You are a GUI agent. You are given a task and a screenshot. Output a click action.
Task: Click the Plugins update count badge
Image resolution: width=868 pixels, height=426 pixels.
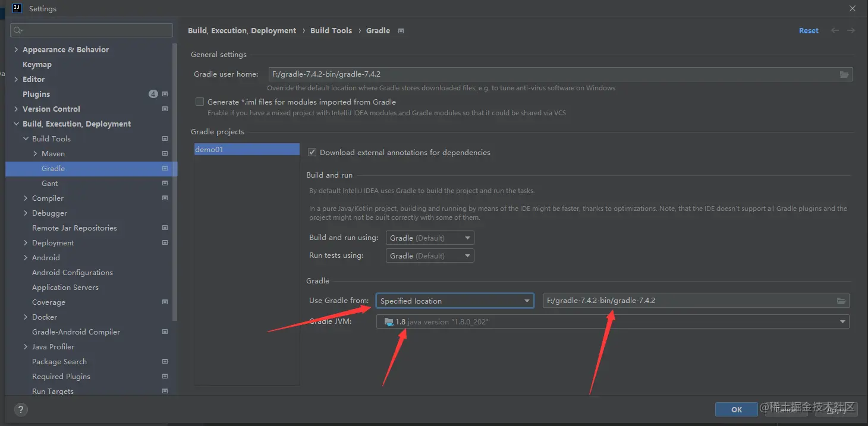click(x=153, y=94)
